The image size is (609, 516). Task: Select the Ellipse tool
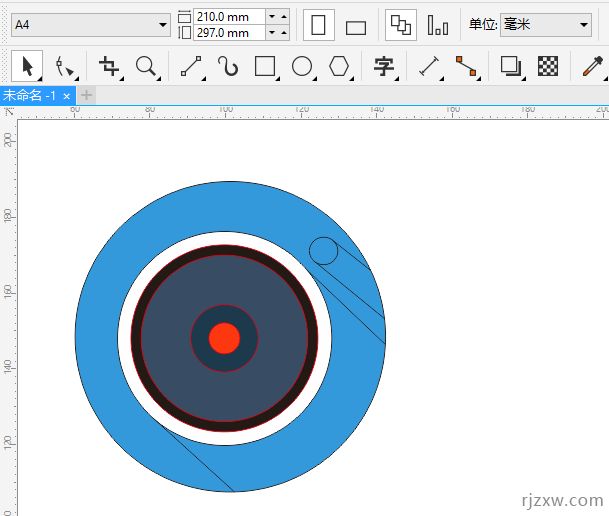click(x=302, y=67)
